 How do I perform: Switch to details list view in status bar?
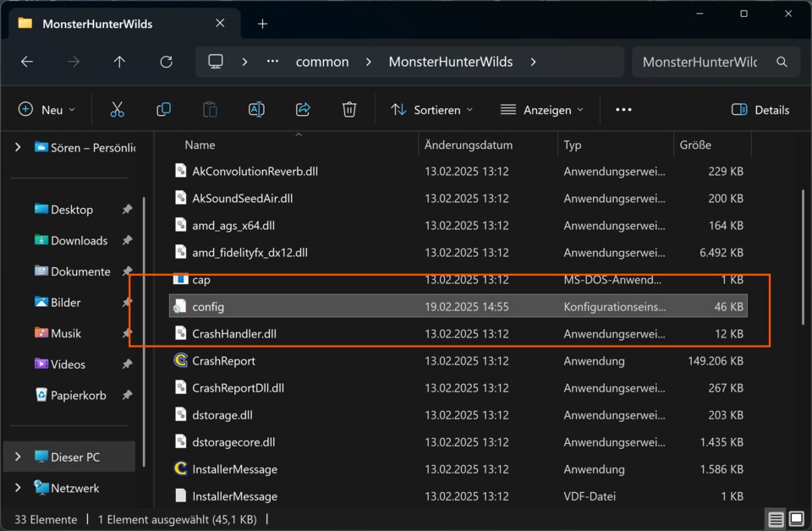tap(775, 518)
